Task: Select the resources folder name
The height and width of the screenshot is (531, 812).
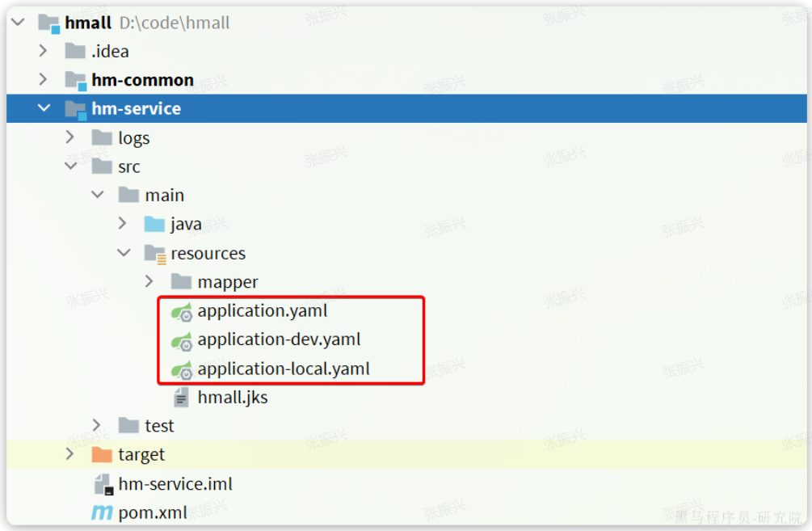Action: click(x=208, y=253)
